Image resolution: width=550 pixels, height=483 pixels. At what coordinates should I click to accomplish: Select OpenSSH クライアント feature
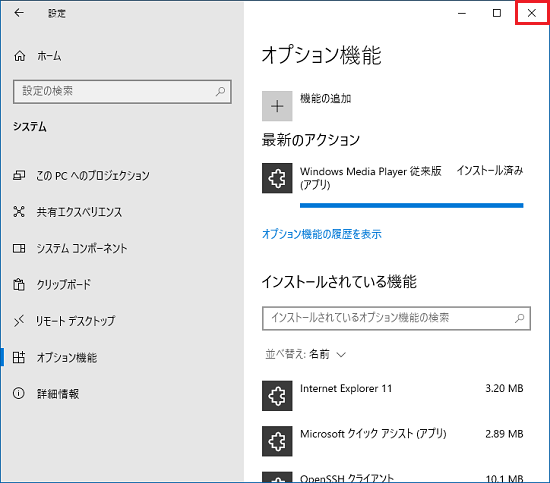(x=347, y=478)
